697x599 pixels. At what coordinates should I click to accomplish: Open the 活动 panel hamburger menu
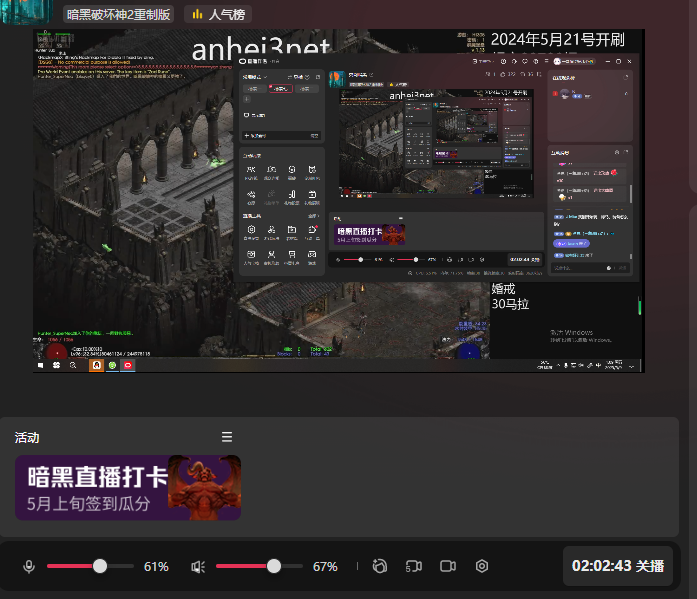tap(227, 437)
